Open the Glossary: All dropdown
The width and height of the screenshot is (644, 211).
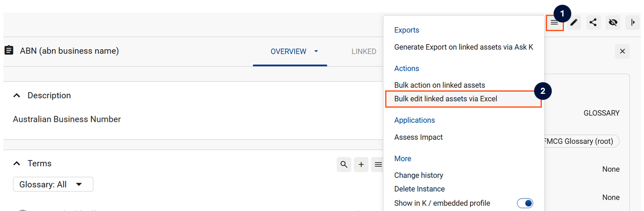click(53, 185)
